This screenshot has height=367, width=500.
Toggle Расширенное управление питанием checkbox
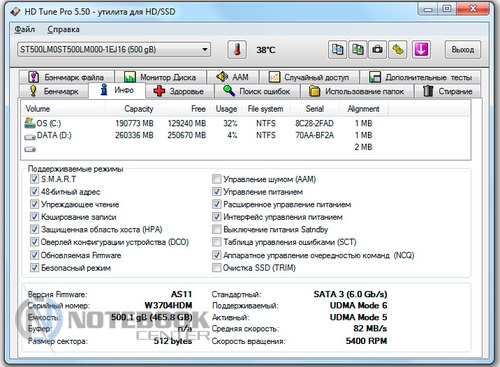point(216,204)
